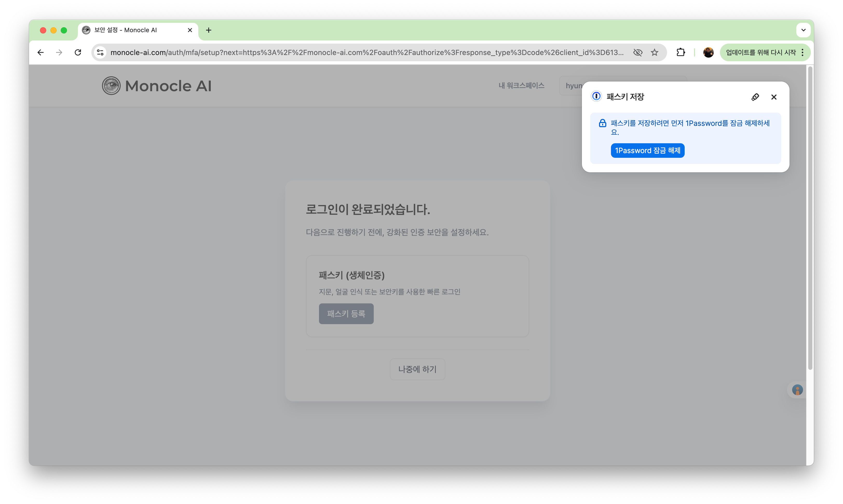Select the hardware security key icon in the dialog
The width and height of the screenshot is (843, 504).
coord(755,97)
